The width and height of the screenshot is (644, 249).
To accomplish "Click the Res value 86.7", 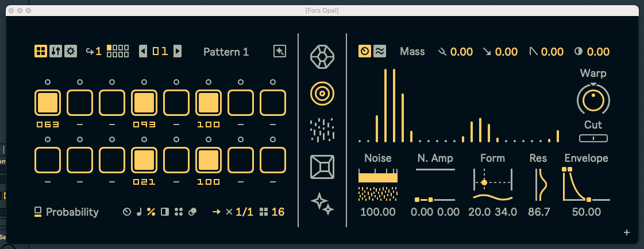I will (x=538, y=212).
